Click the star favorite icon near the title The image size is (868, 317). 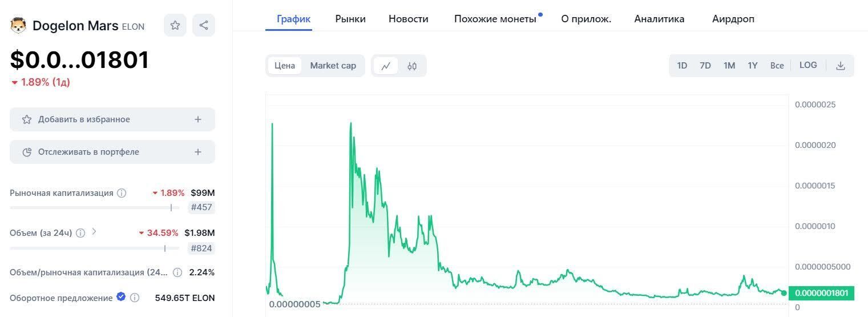tap(175, 25)
